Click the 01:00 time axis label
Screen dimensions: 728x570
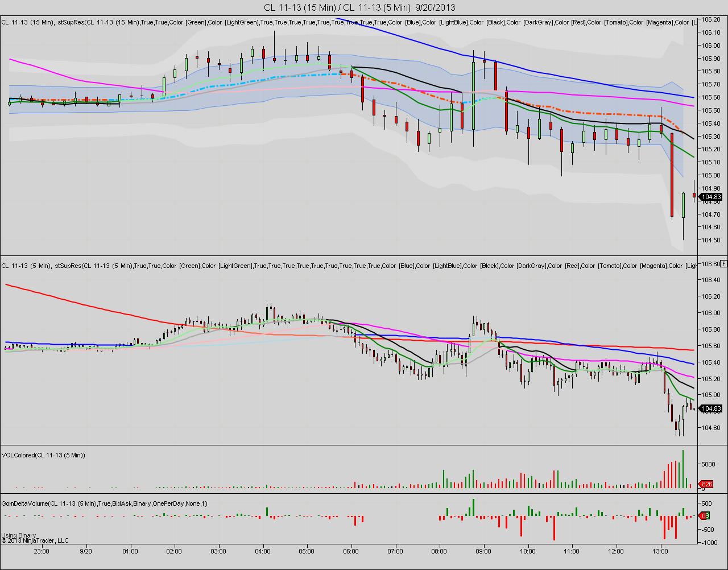[130, 551]
